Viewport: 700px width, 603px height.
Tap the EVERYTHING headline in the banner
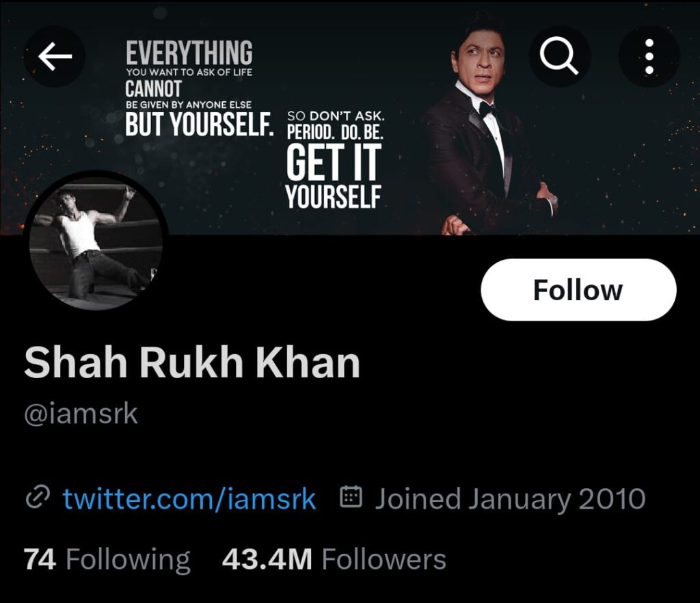click(x=189, y=53)
